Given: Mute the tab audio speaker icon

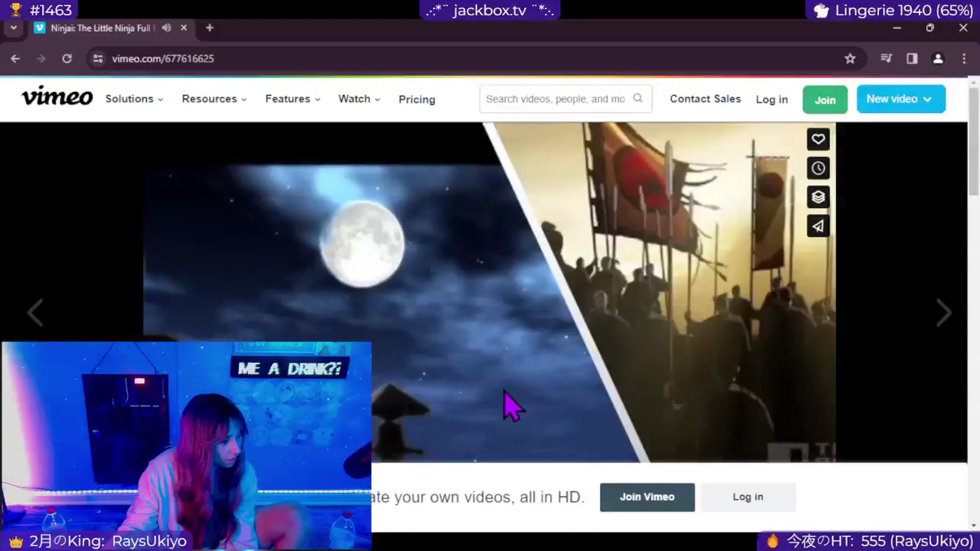Looking at the screenshot, I should pos(166,28).
